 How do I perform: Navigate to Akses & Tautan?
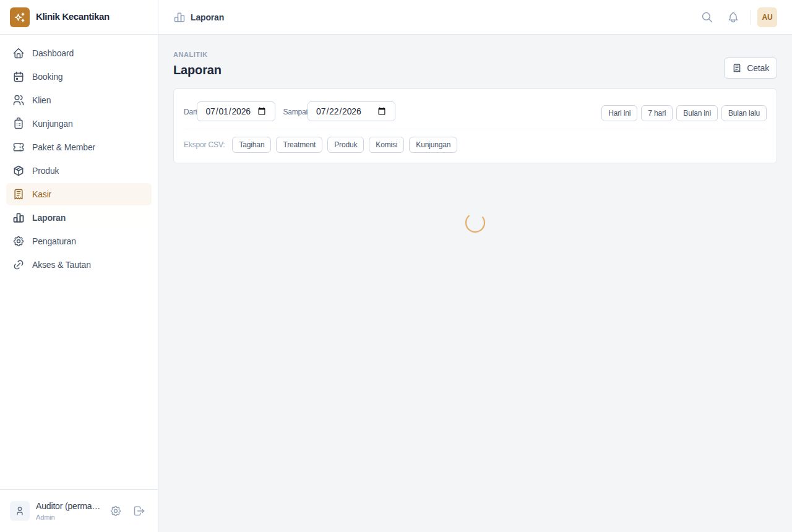coord(79,265)
